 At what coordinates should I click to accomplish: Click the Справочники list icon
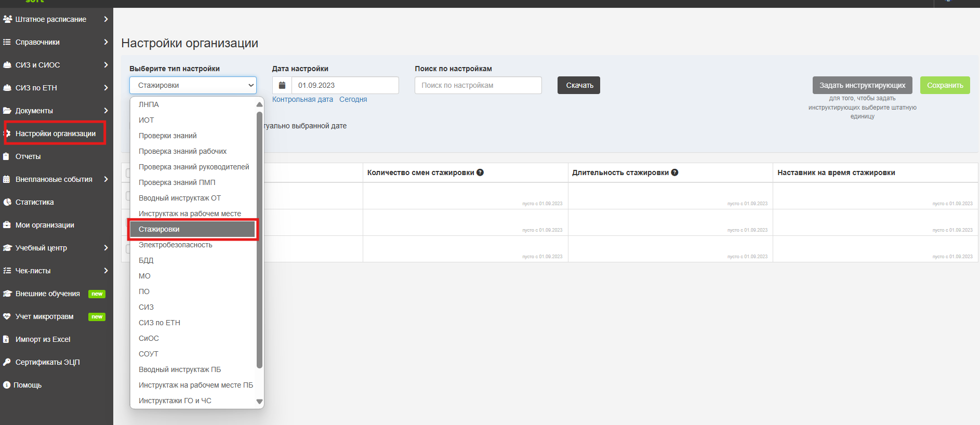click(7, 42)
